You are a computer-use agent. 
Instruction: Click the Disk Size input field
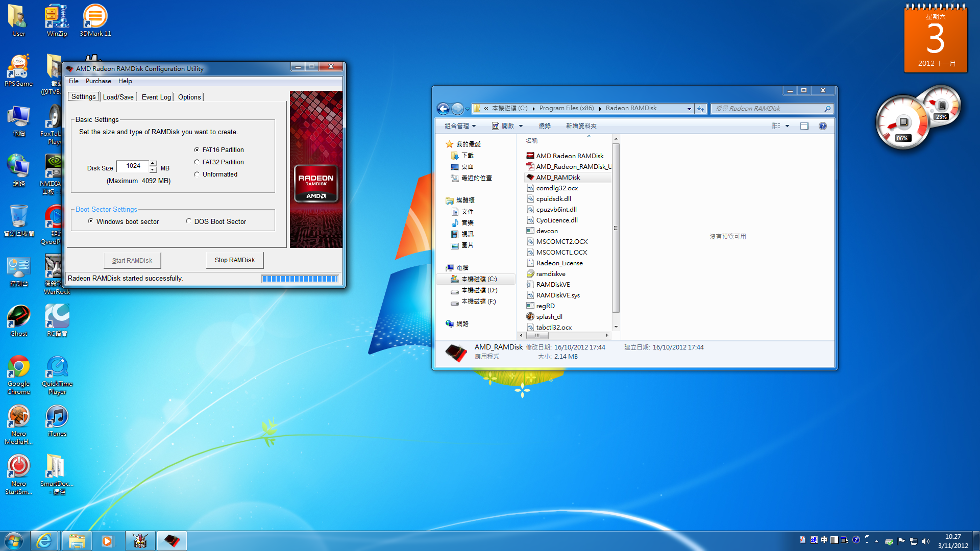(133, 166)
